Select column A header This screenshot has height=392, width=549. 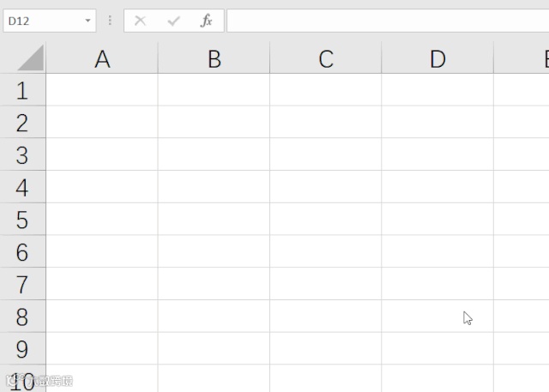tap(102, 58)
